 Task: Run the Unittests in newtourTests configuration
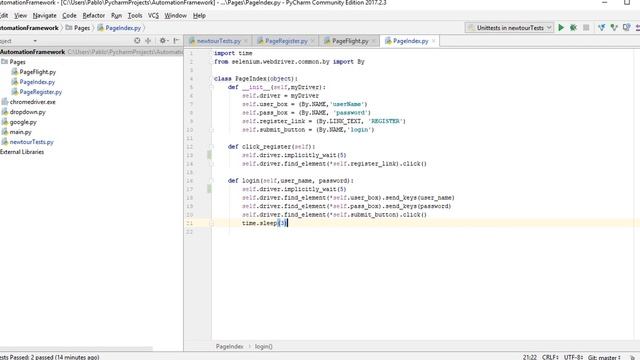pyautogui.click(x=561, y=27)
